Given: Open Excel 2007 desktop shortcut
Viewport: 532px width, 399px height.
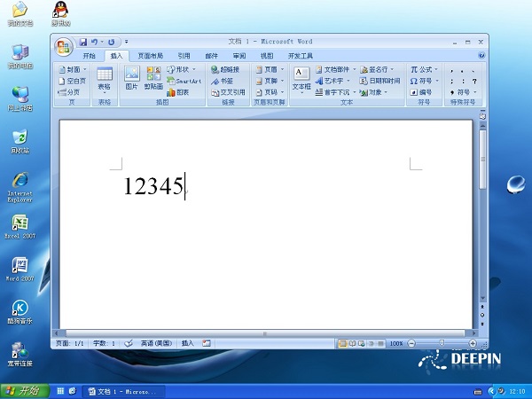Looking at the screenshot, I should click(x=20, y=227).
